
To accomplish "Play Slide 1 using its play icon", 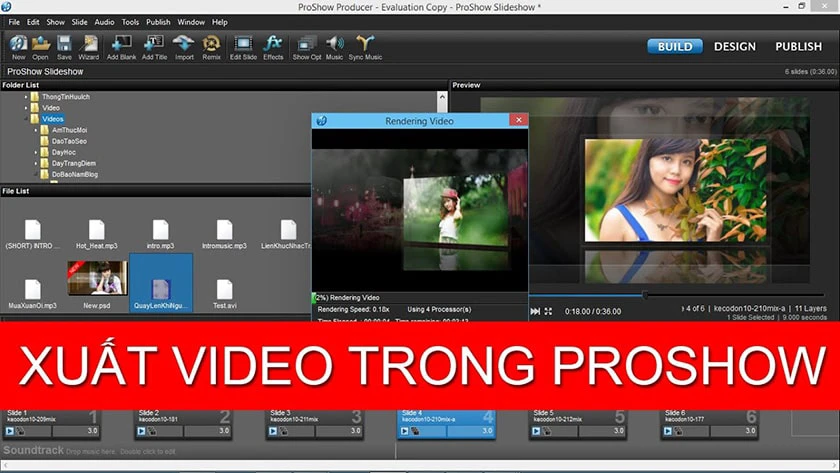I will [10, 431].
